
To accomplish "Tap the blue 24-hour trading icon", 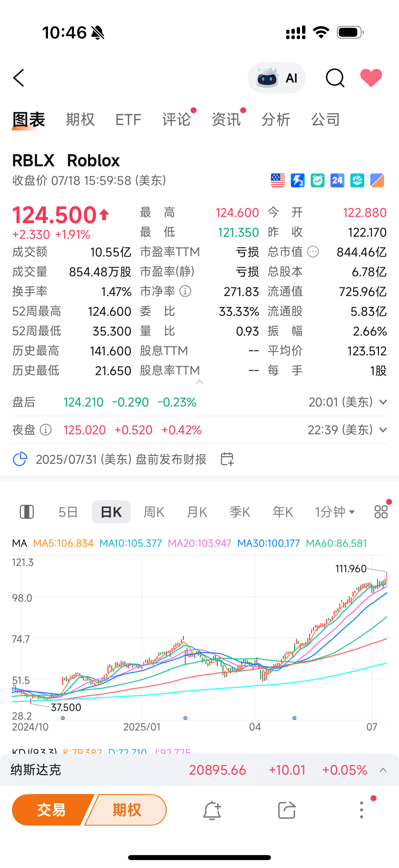I will pos(337,180).
